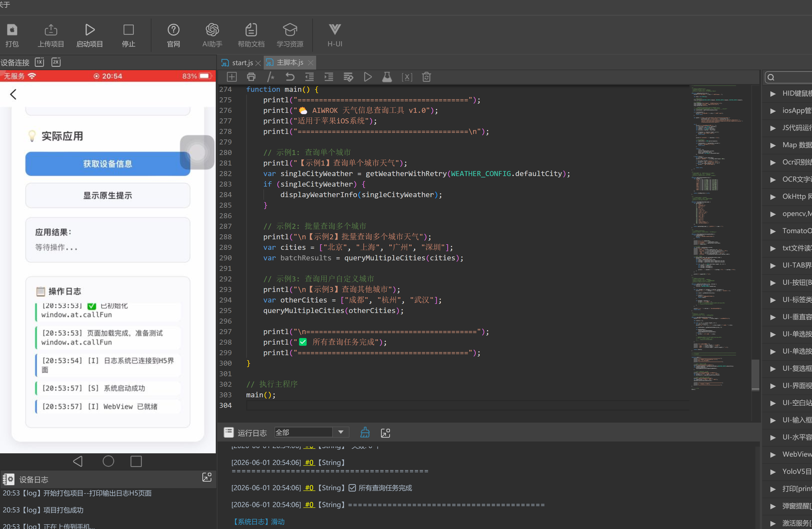The height and width of the screenshot is (529, 812).
Task: Click the code editor vertical scrollbar thumb
Action: click(x=755, y=375)
